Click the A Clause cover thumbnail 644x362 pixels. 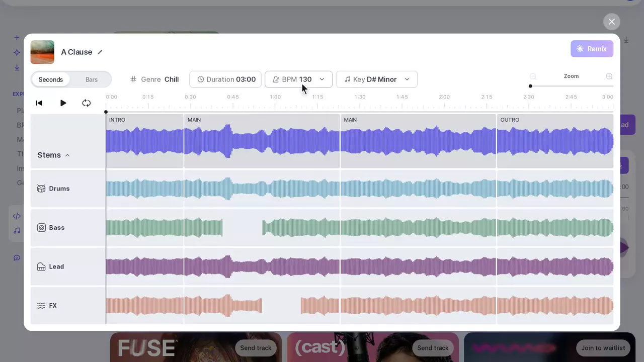coord(42,52)
